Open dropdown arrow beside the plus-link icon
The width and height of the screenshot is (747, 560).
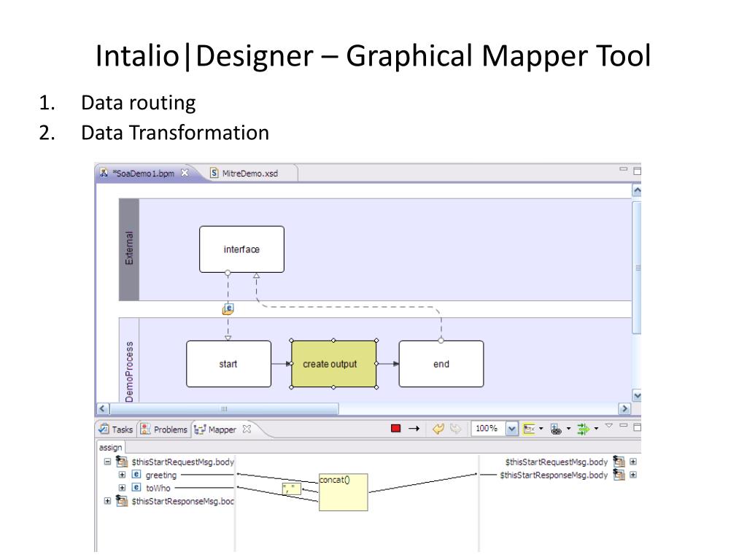[568, 429]
